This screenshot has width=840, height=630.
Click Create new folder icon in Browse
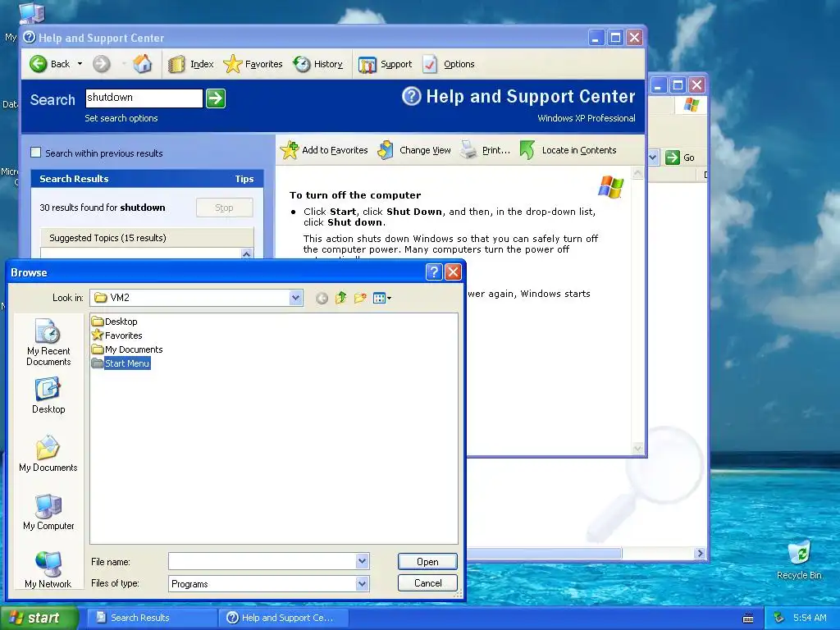(360, 298)
